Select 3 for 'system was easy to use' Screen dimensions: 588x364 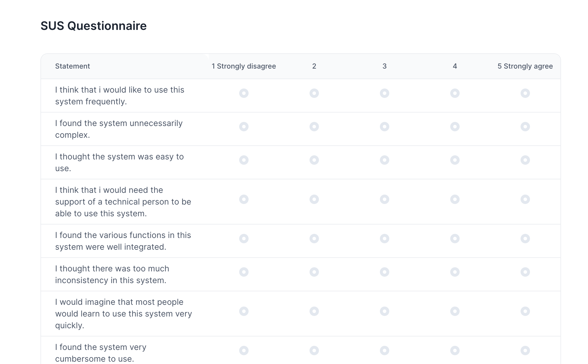385,160
